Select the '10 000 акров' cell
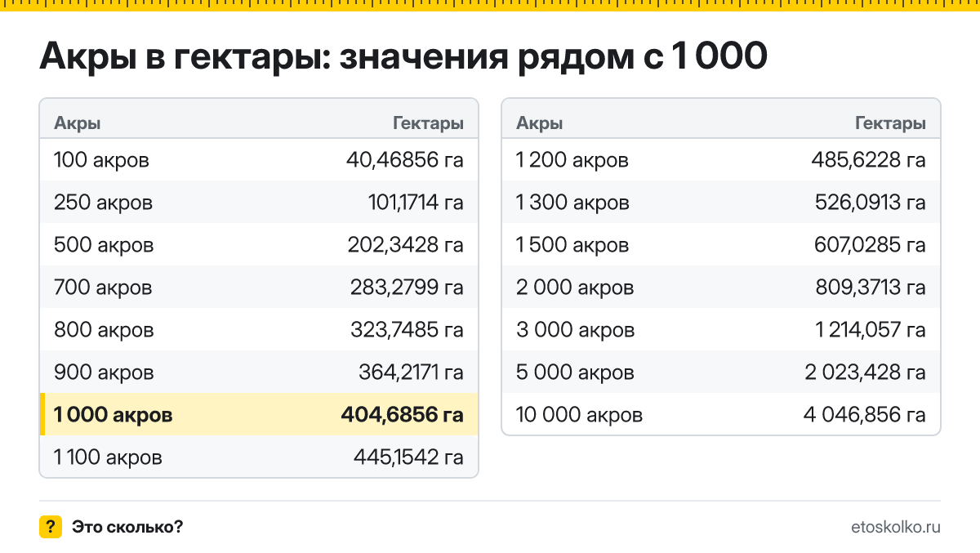The width and height of the screenshot is (980, 553). (580, 415)
